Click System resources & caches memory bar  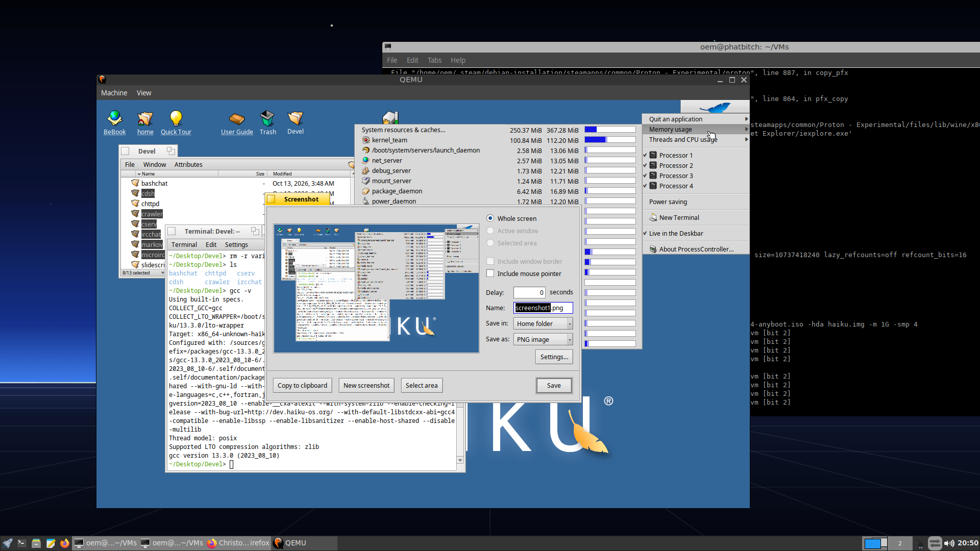[x=610, y=130]
